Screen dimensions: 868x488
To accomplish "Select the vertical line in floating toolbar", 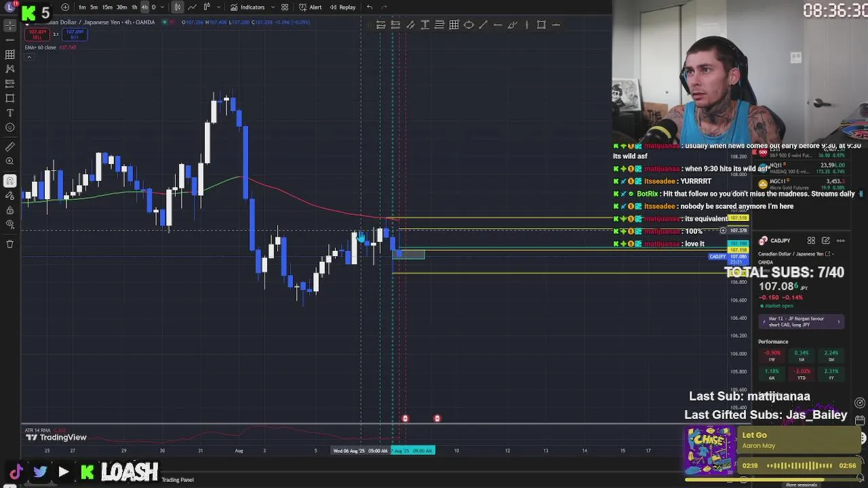I will click(x=527, y=25).
